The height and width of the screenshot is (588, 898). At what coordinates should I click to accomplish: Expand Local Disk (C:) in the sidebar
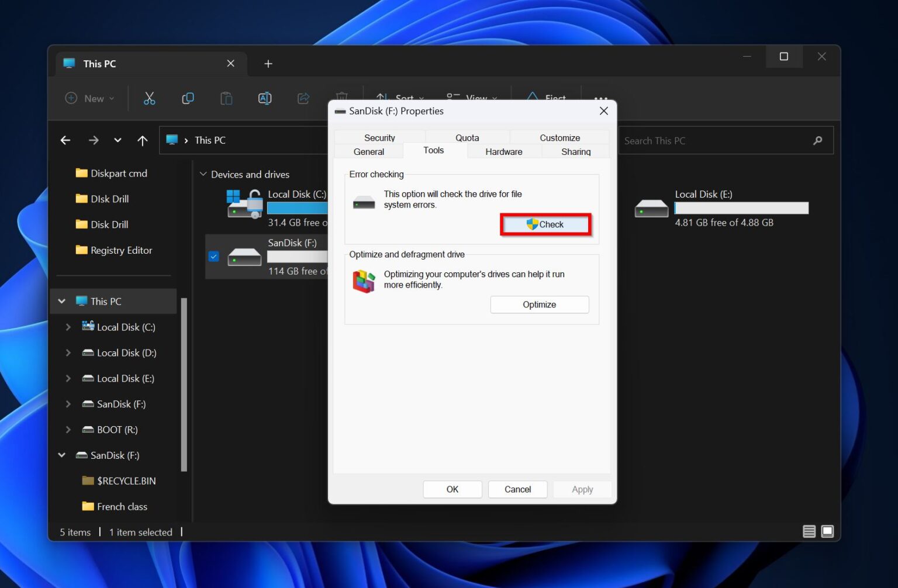pyautogui.click(x=68, y=327)
